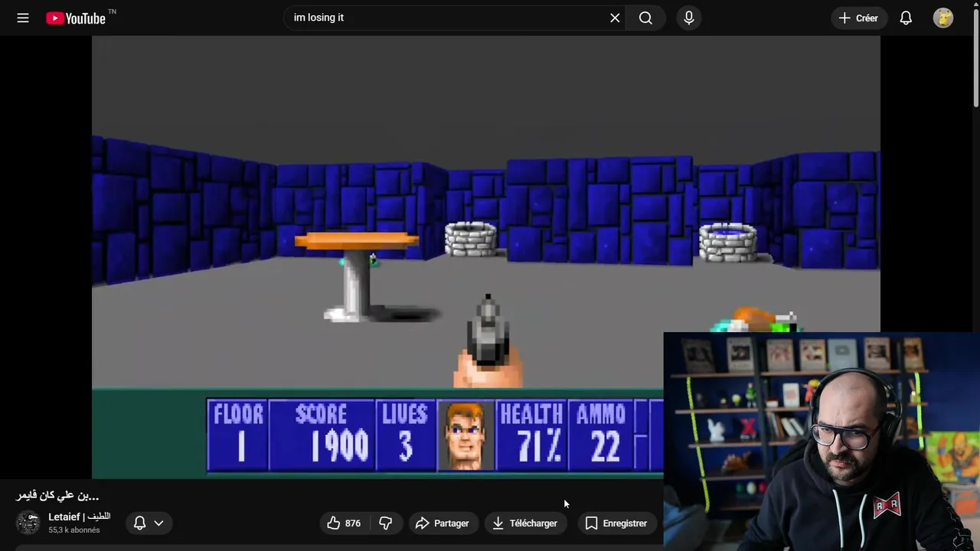Click the video title text below player
980x551 pixels.
(57, 496)
